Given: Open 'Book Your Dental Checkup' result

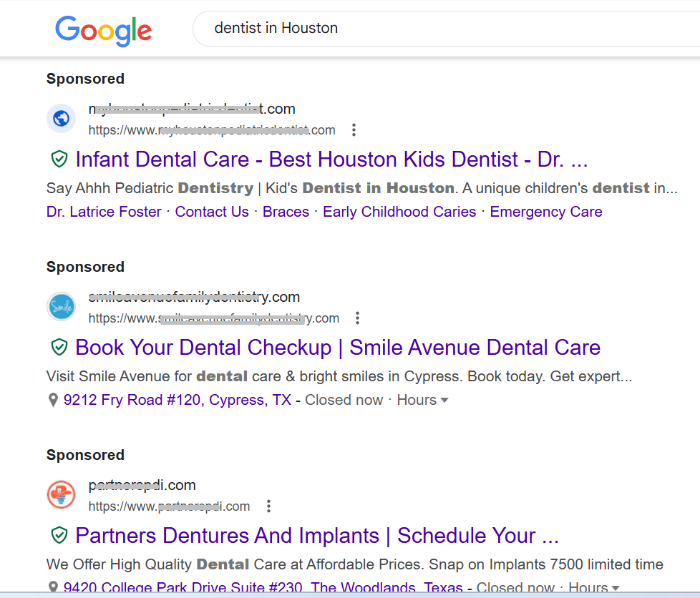Looking at the screenshot, I should [x=338, y=348].
